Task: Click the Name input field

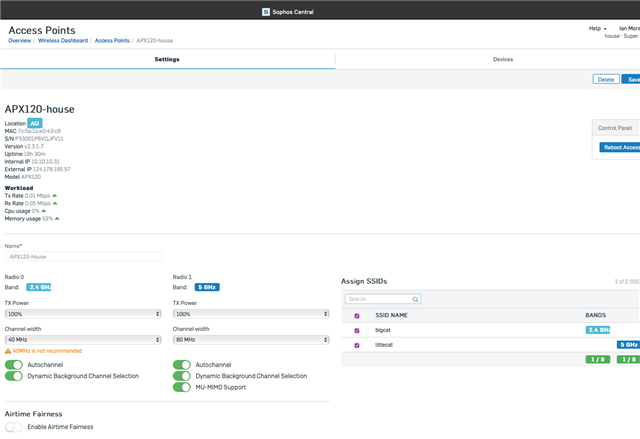Action: tap(83, 257)
